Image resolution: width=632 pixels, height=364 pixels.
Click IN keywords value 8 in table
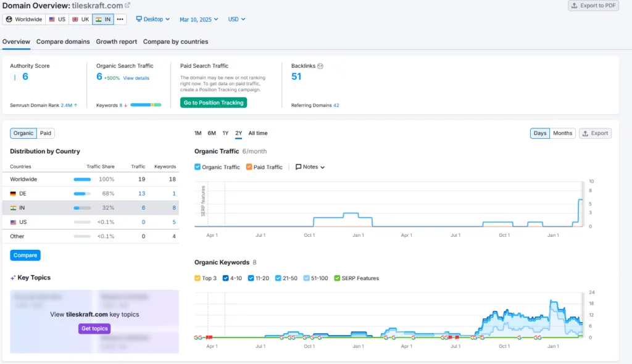pos(174,208)
